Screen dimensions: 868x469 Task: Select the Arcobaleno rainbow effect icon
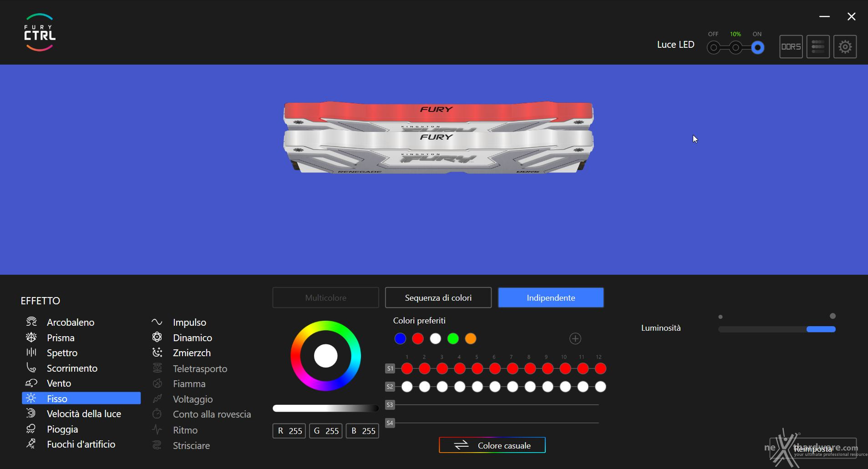(31, 322)
